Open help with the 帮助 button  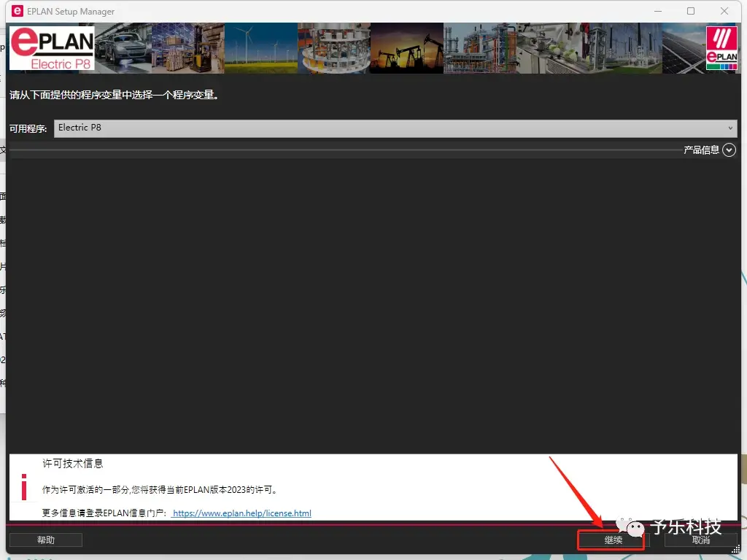46,540
